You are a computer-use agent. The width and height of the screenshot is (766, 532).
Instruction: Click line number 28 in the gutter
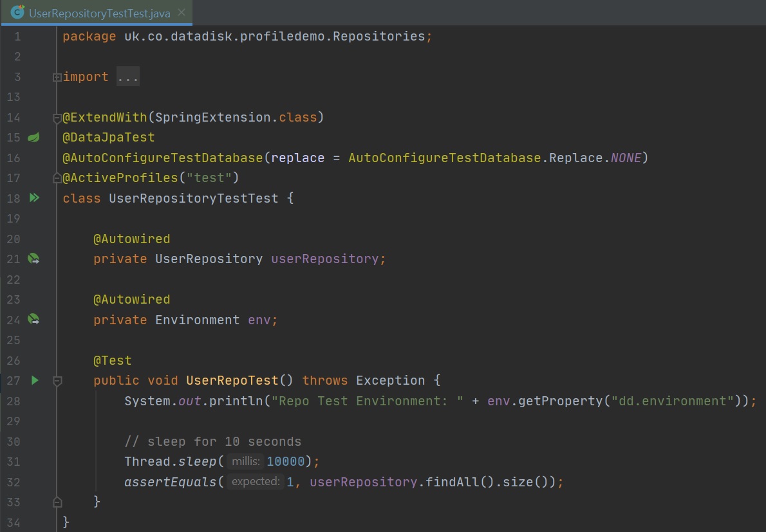pyautogui.click(x=14, y=401)
